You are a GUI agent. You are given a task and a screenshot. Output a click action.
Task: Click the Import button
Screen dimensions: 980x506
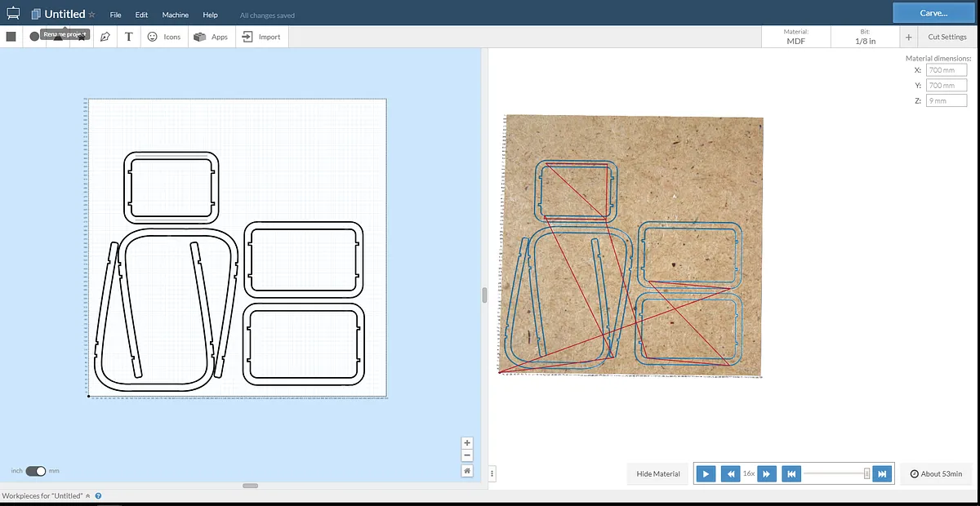coord(261,37)
